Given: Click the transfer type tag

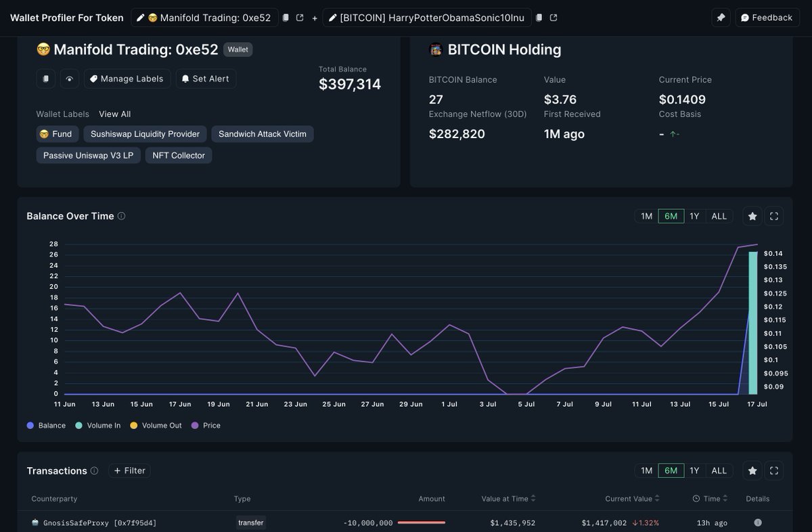Looking at the screenshot, I should [x=251, y=523].
